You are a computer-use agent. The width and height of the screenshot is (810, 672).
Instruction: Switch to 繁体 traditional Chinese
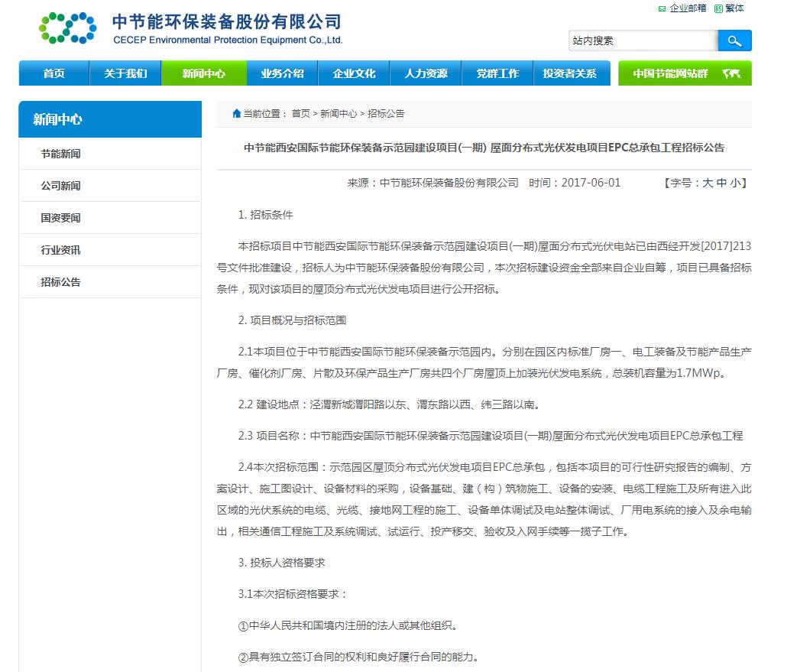pos(734,8)
